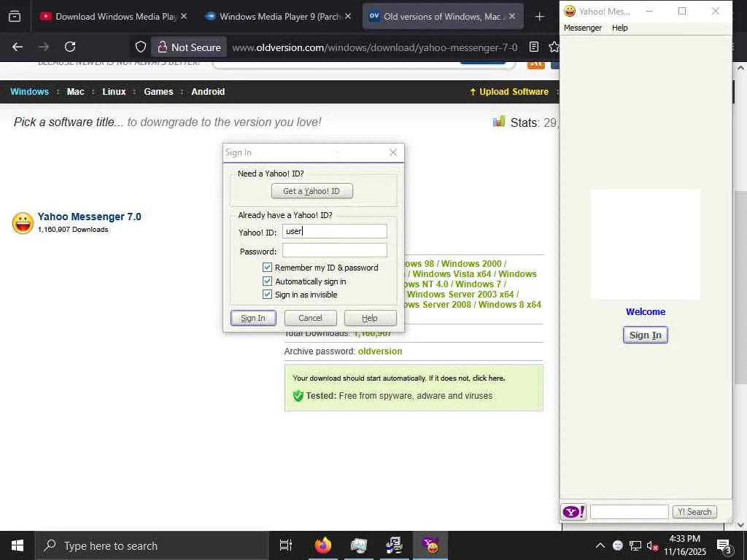Focus the Password field
Image resolution: width=747 pixels, height=560 pixels.
click(x=334, y=251)
